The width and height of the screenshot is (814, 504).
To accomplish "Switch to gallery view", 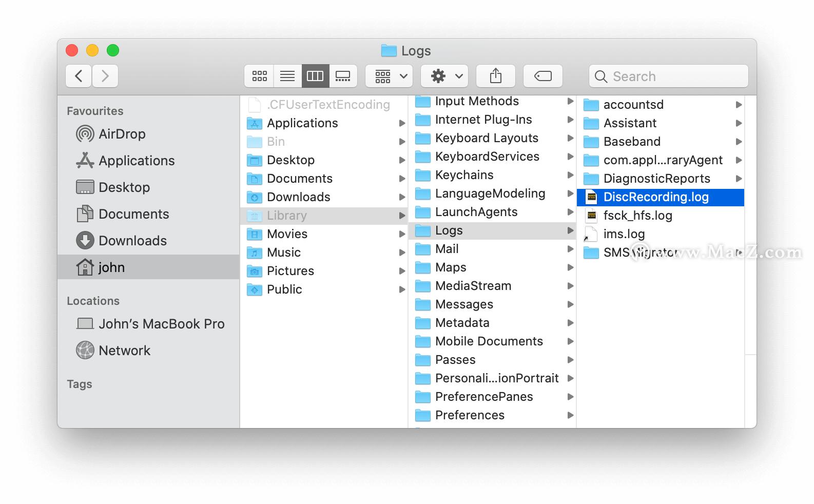I will point(343,76).
